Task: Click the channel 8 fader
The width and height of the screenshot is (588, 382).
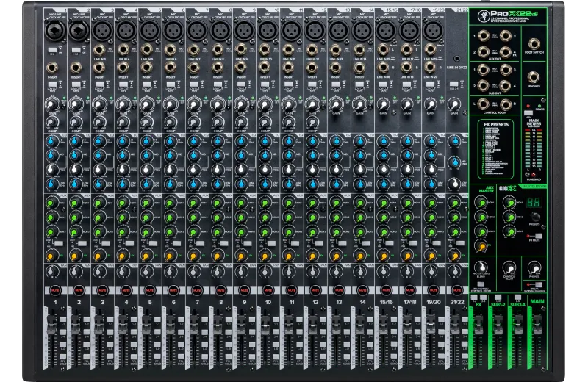Action: coord(217,325)
